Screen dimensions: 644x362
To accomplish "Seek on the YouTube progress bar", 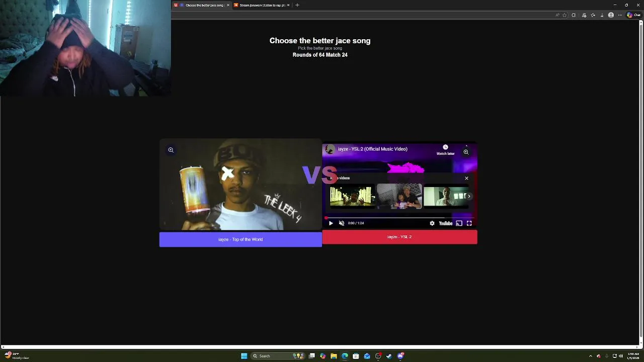I will (x=399, y=218).
